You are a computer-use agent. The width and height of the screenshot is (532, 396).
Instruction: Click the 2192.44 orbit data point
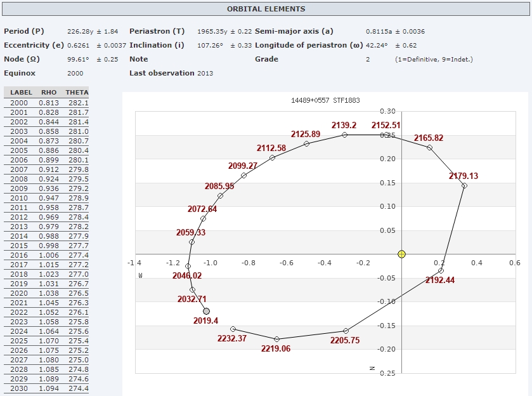(441, 270)
